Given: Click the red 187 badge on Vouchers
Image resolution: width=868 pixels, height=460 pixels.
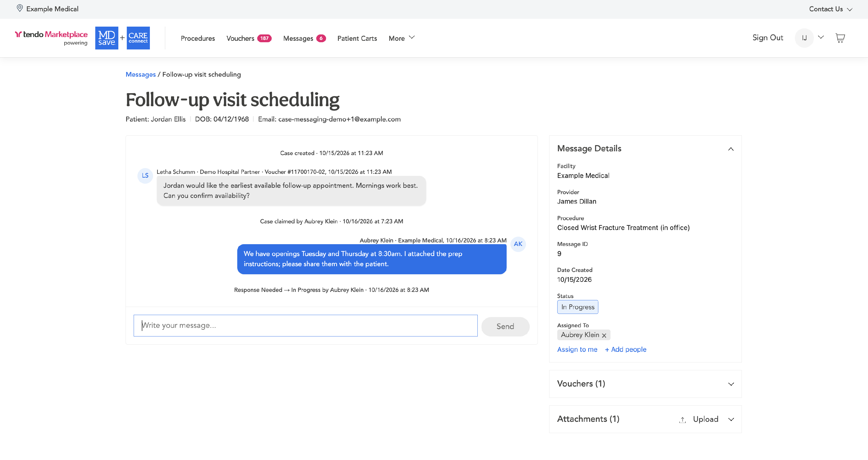Looking at the screenshot, I should point(264,38).
